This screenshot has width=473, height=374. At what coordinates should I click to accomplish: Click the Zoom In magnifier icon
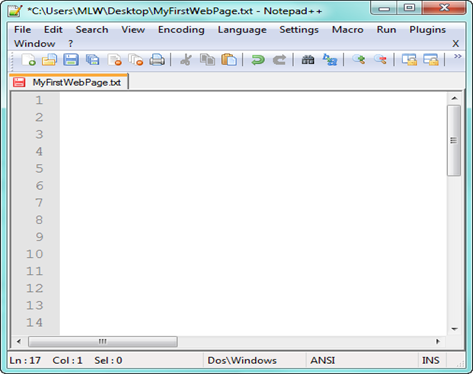pos(359,60)
